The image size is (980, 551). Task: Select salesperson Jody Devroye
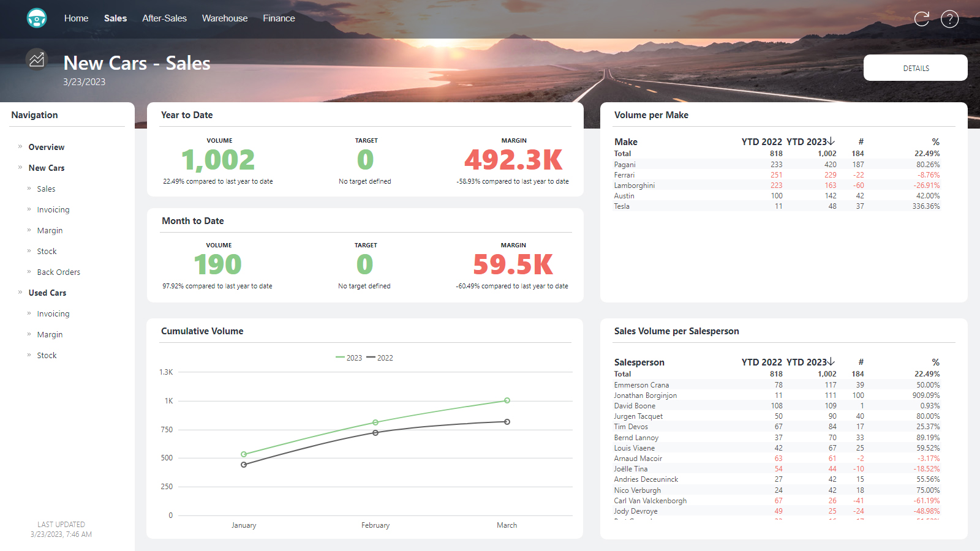click(777, 511)
